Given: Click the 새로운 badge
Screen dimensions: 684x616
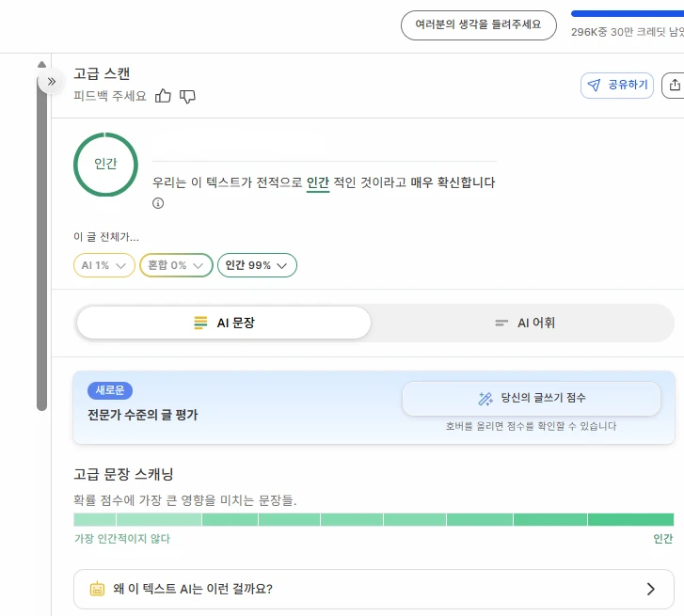Looking at the screenshot, I should tap(110, 390).
